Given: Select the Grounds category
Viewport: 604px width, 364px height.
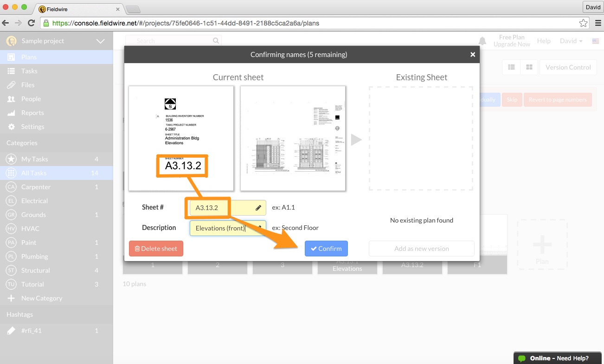Looking at the screenshot, I should tap(56, 215).
